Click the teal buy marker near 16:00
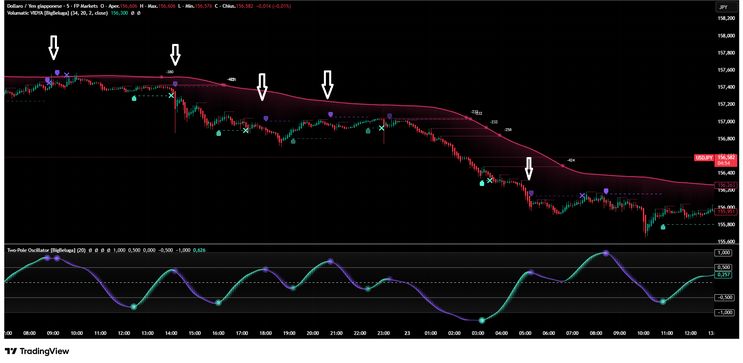The height and width of the screenshot is (363, 743). (x=218, y=133)
